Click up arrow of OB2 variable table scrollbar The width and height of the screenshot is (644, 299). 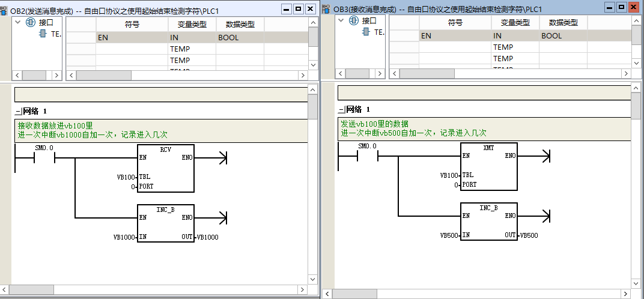(314, 23)
